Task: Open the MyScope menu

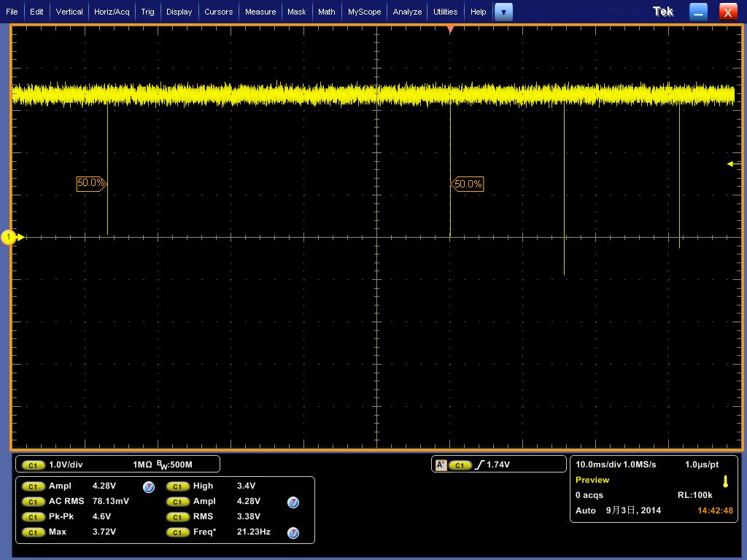Action: point(365,12)
